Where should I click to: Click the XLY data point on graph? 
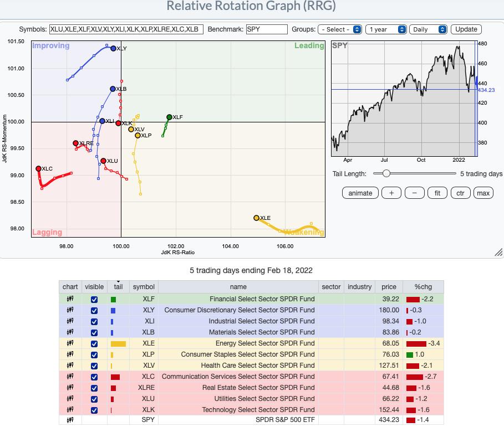coord(113,49)
